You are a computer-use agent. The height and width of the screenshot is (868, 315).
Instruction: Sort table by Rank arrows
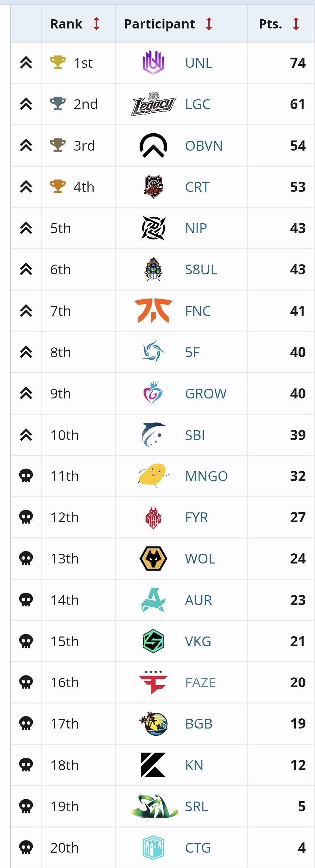coord(96,24)
